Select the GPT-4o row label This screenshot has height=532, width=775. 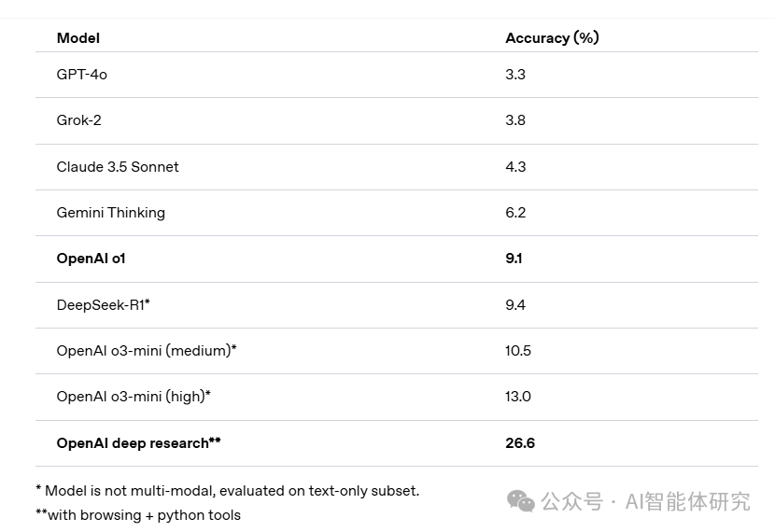click(82, 75)
